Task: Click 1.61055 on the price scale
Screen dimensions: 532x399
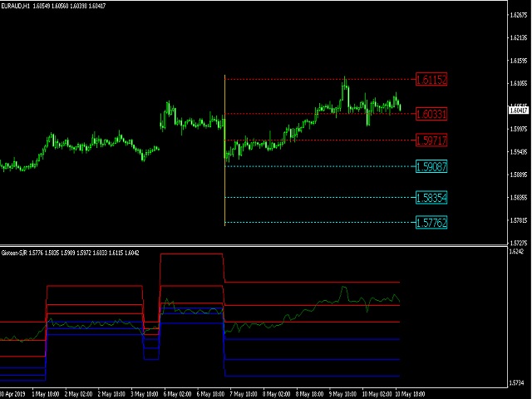Action: [x=519, y=83]
